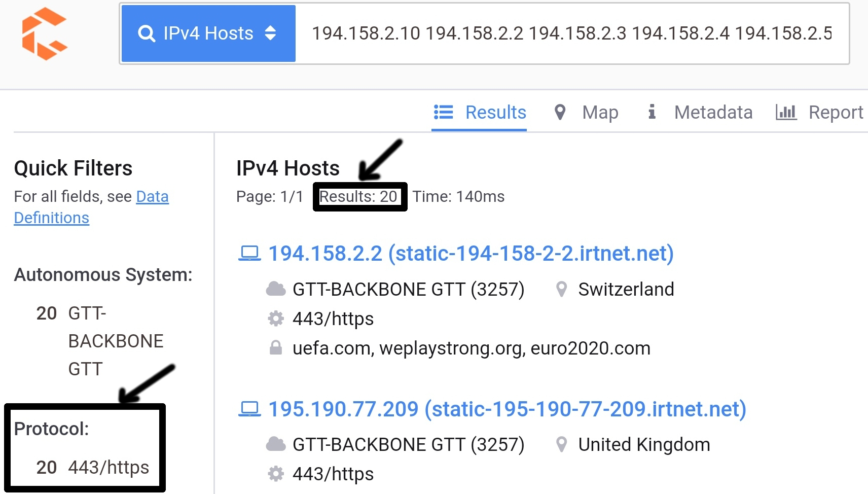Click the location pin next to United Kingdom
The height and width of the screenshot is (494, 868).
pyautogui.click(x=561, y=444)
